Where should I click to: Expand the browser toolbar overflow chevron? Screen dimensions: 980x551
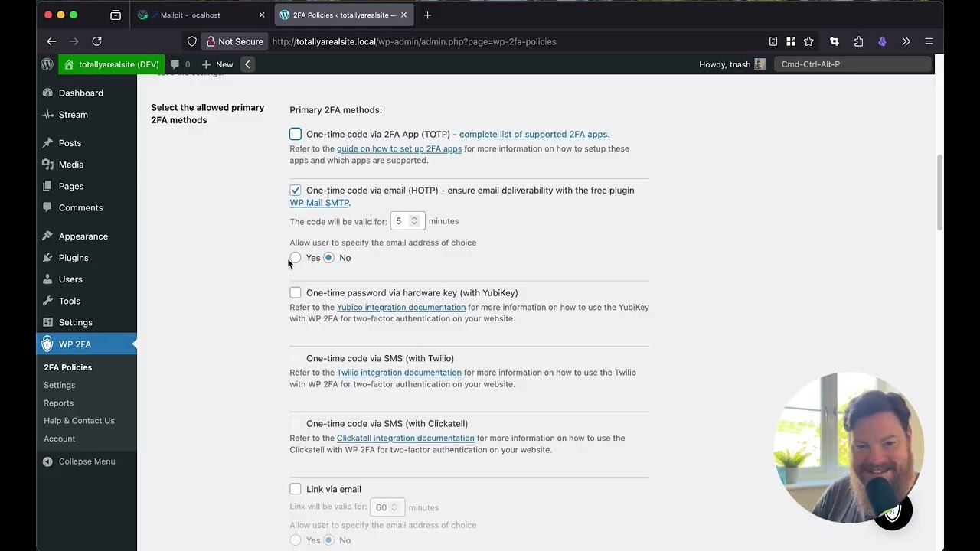pos(906,41)
